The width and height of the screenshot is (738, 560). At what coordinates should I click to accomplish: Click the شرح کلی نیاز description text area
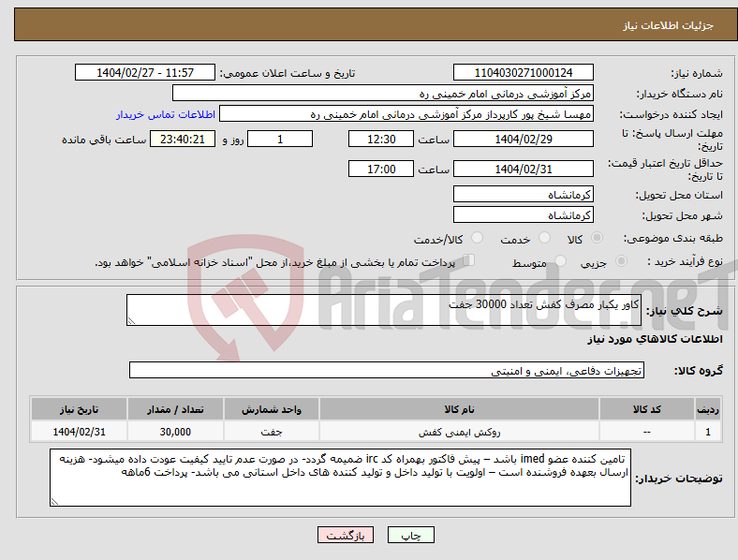coord(384,310)
